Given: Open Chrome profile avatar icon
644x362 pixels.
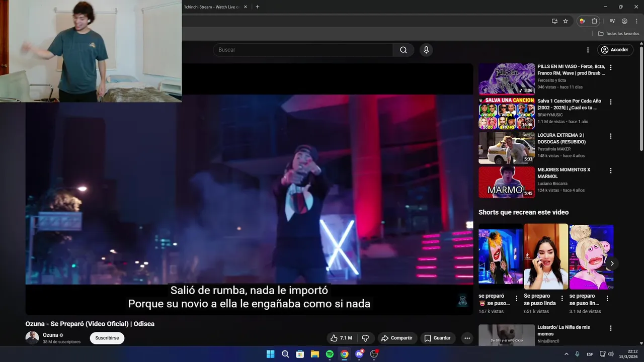Looking at the screenshot, I should [624, 21].
